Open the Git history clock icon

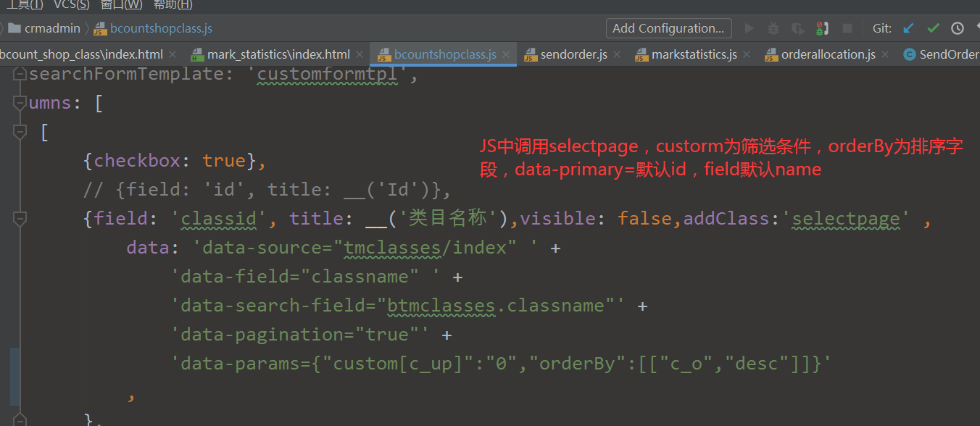click(958, 28)
